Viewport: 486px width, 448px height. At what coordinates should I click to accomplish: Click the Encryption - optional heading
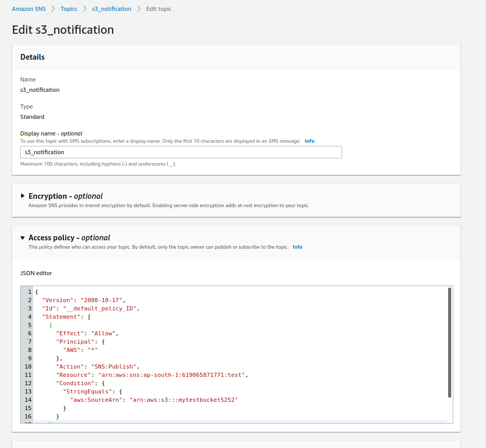[x=65, y=196]
